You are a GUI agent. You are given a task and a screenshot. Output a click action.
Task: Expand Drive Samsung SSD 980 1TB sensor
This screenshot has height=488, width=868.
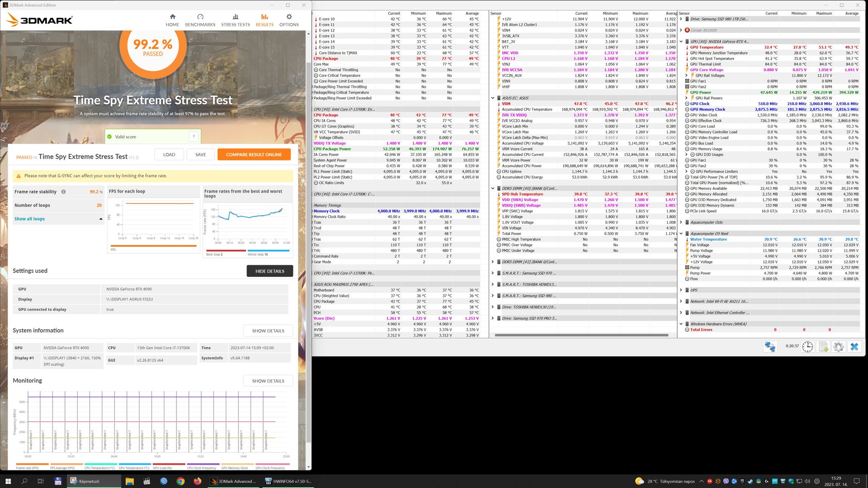(681, 19)
